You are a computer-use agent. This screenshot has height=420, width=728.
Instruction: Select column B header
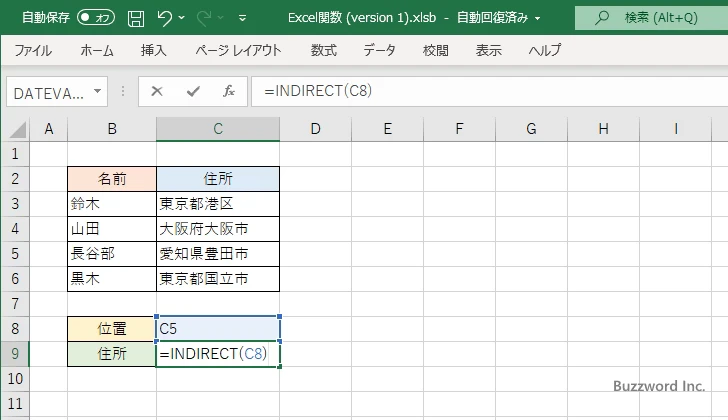point(112,129)
